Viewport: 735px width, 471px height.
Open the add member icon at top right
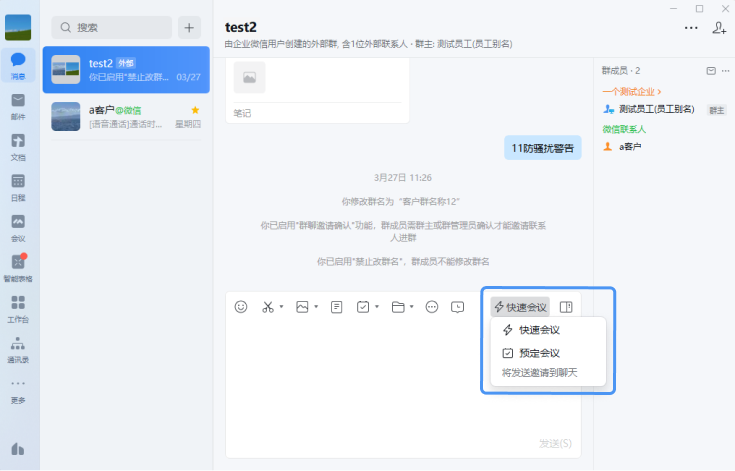[719, 28]
